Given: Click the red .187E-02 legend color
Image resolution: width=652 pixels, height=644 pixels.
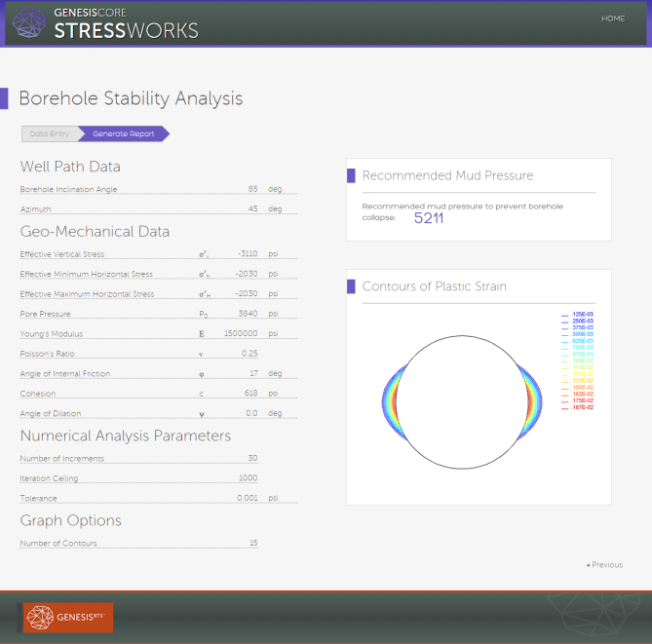Looking at the screenshot, I should point(564,408).
